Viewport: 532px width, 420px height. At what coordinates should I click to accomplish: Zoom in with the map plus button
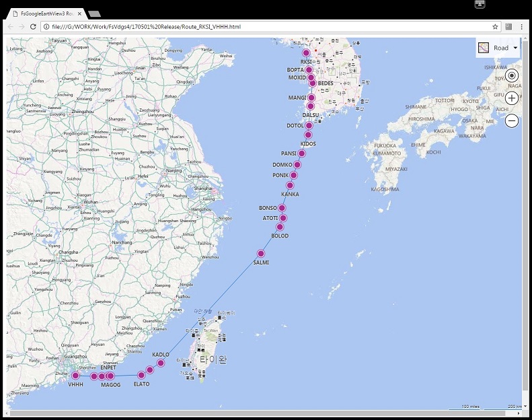tap(512, 98)
